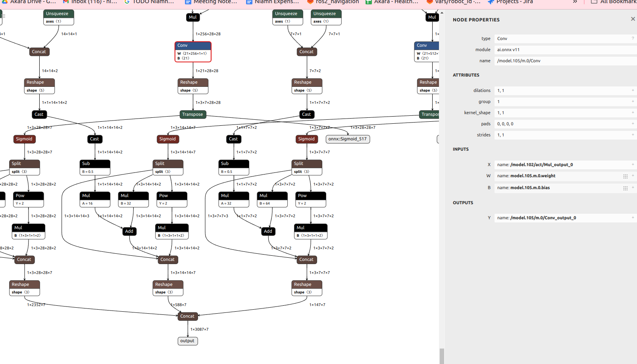Show tensor grid icon for model.105.m.0.bias

625,188
